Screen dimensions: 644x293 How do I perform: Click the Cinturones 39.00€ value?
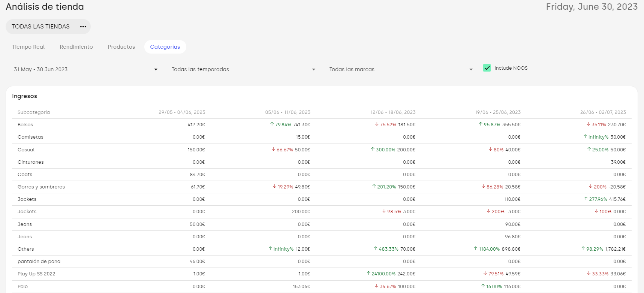pyautogui.click(x=618, y=162)
